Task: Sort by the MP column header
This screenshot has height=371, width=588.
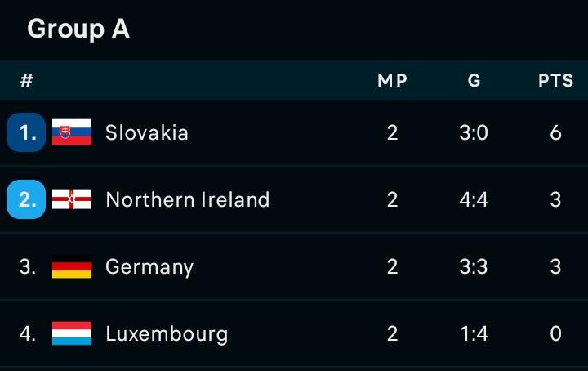Action: (x=392, y=80)
